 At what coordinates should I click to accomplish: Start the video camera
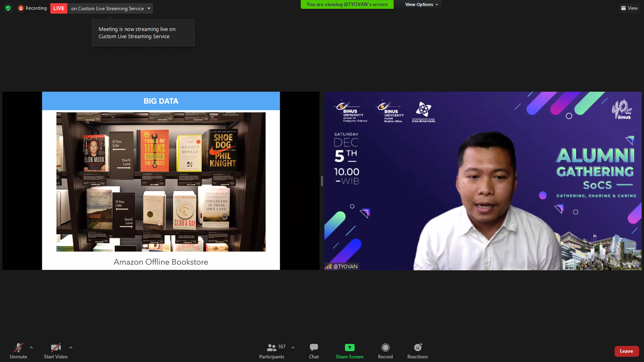(x=56, y=351)
